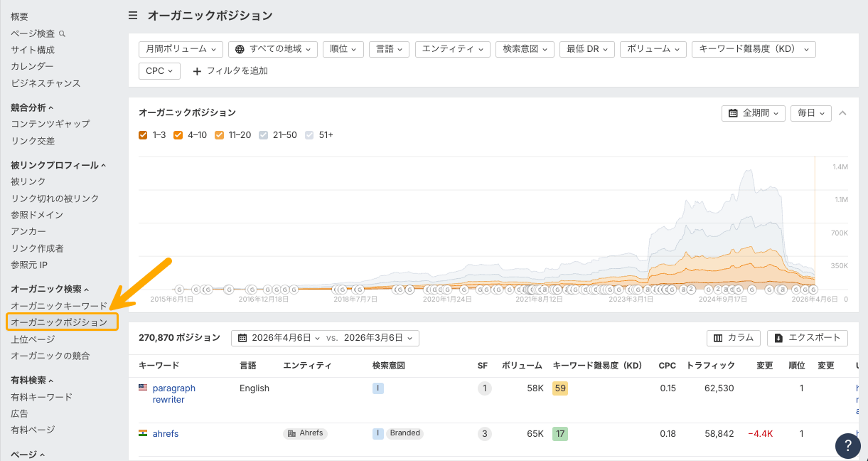Open the help question mark button
The height and width of the screenshot is (461, 868).
tap(847, 445)
